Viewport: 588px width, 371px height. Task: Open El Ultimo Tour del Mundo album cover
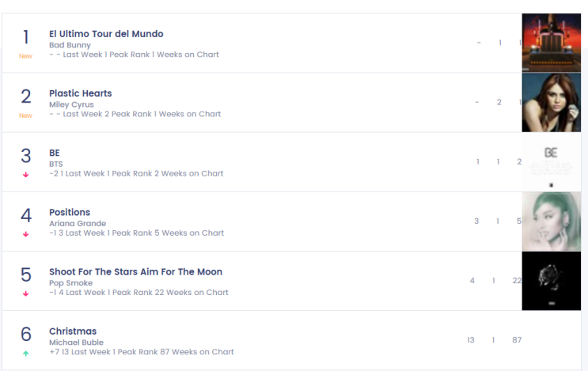click(552, 43)
